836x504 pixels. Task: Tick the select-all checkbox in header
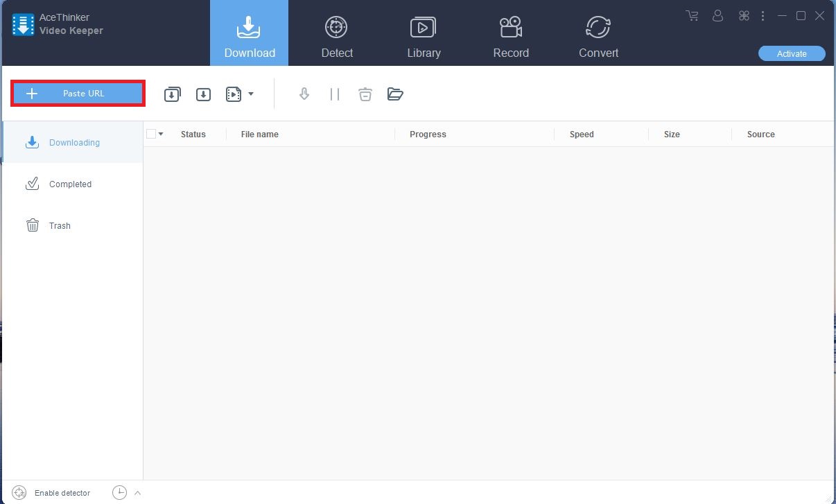click(x=151, y=134)
